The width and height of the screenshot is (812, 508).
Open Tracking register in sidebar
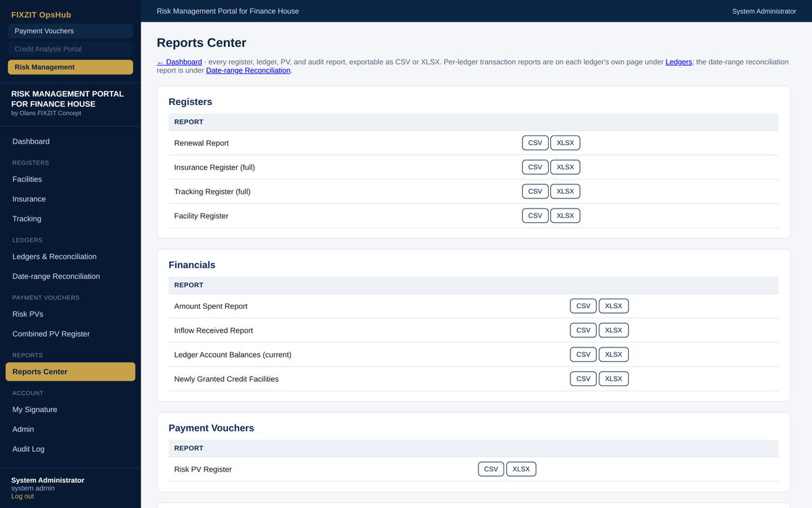point(70,219)
